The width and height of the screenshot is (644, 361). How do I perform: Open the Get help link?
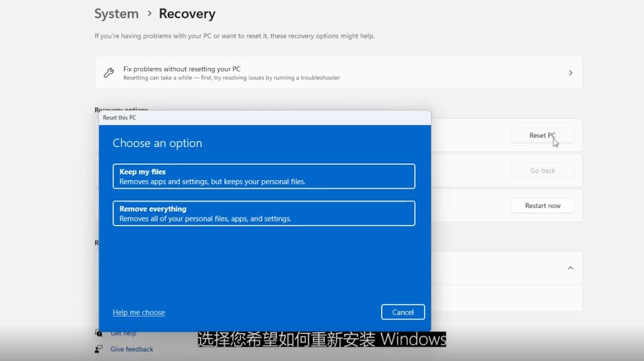coord(122,334)
